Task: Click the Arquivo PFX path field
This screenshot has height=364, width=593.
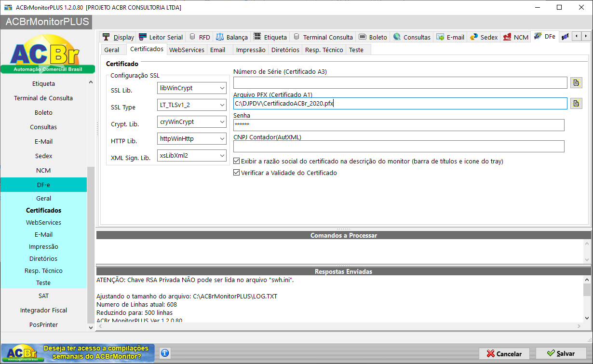Action: coord(400,103)
